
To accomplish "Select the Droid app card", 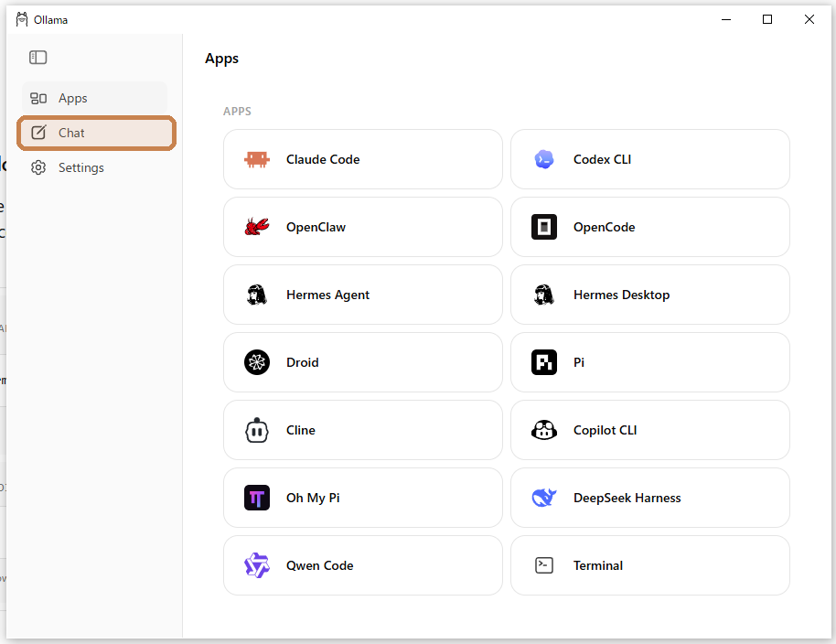I will [363, 362].
